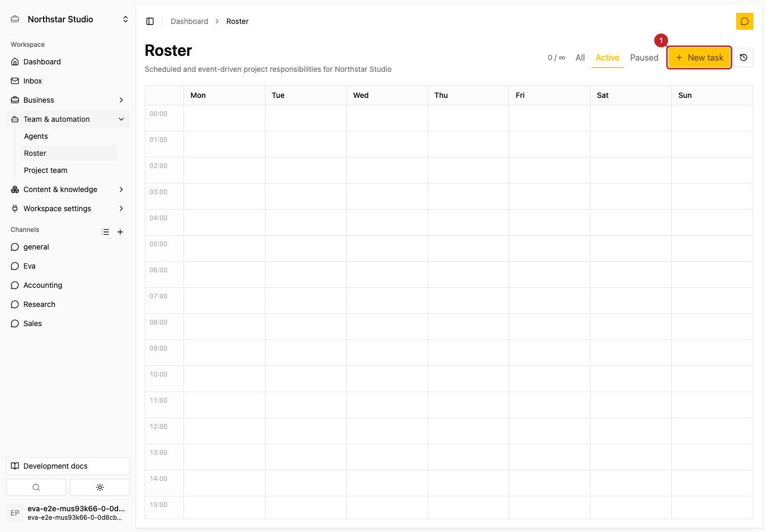Click the Team & automation robot icon
This screenshot has height=532, width=766.
pos(15,119)
